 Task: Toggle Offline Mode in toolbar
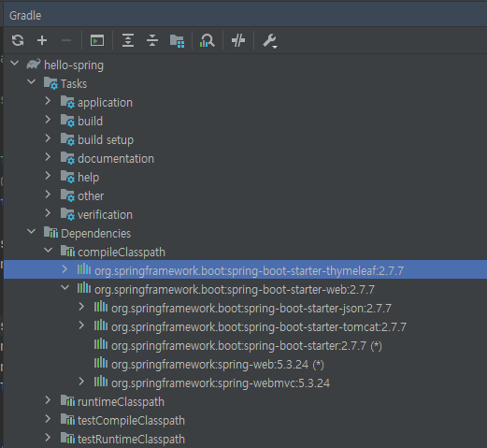pos(238,40)
